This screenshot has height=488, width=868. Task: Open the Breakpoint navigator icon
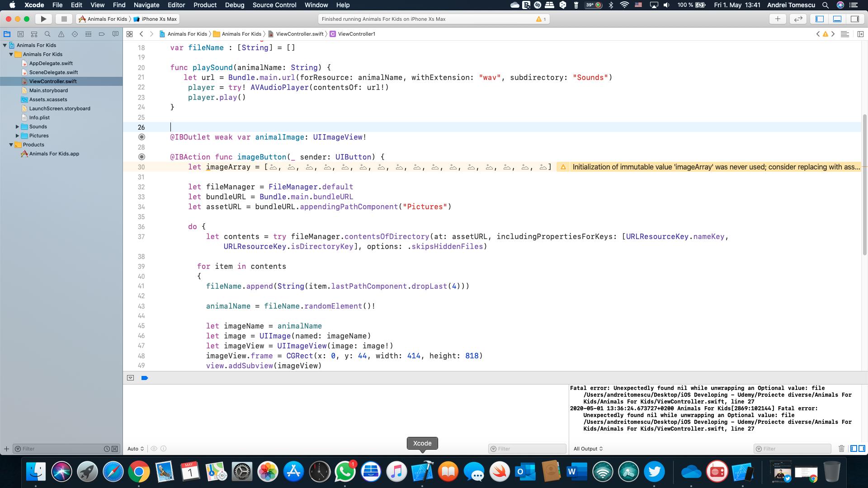(x=102, y=34)
